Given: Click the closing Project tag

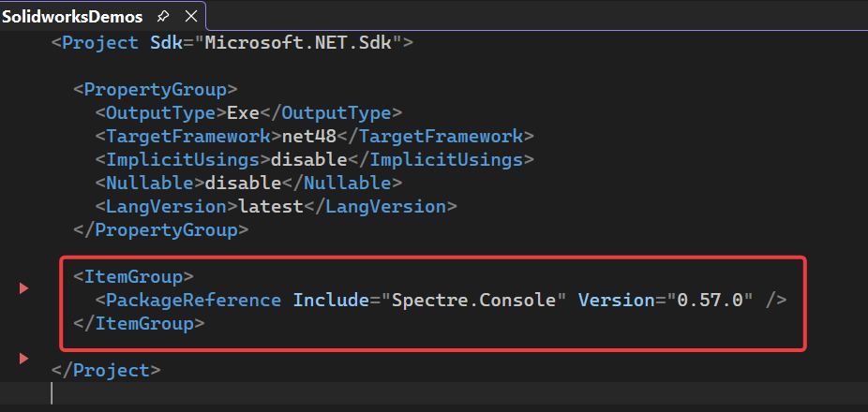Looking at the screenshot, I should click(106, 371).
